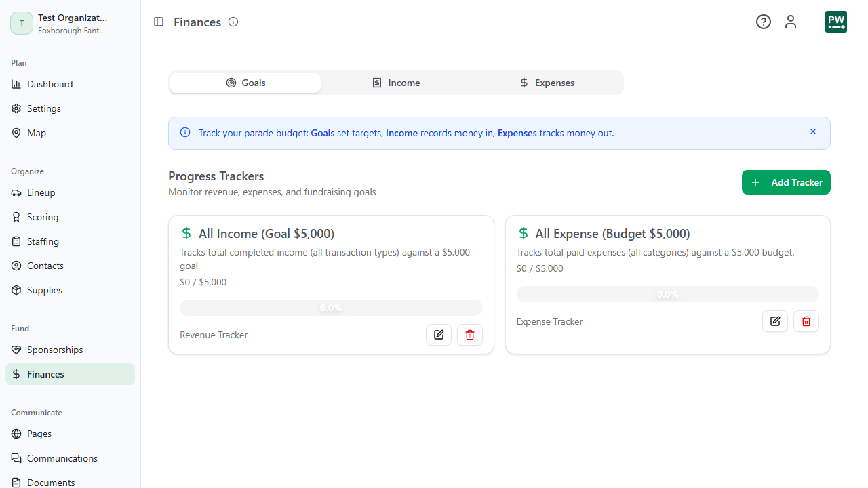Click the dollar icon on All Income card
This screenshot has width=868, height=488.
pyautogui.click(x=186, y=233)
